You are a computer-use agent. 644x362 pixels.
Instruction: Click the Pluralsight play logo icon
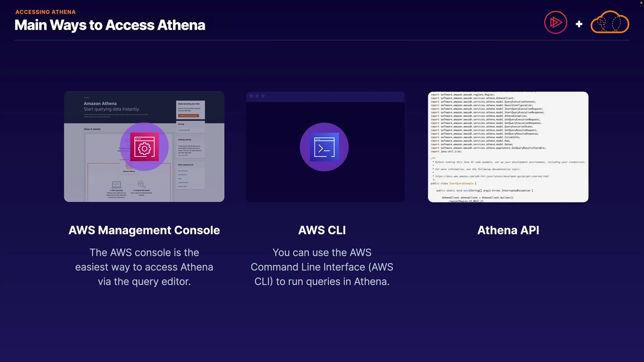555,23
